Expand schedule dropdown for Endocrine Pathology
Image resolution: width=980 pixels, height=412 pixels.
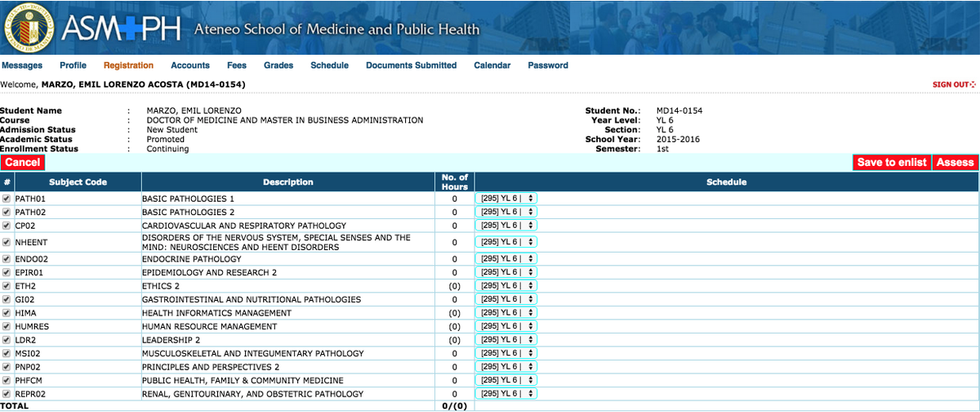(506, 258)
